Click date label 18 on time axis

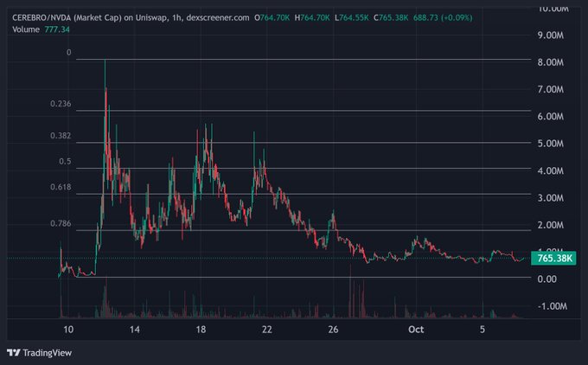201,330
